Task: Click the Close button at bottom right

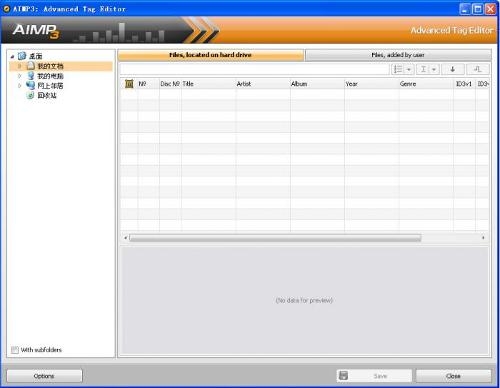Action: tap(453, 376)
